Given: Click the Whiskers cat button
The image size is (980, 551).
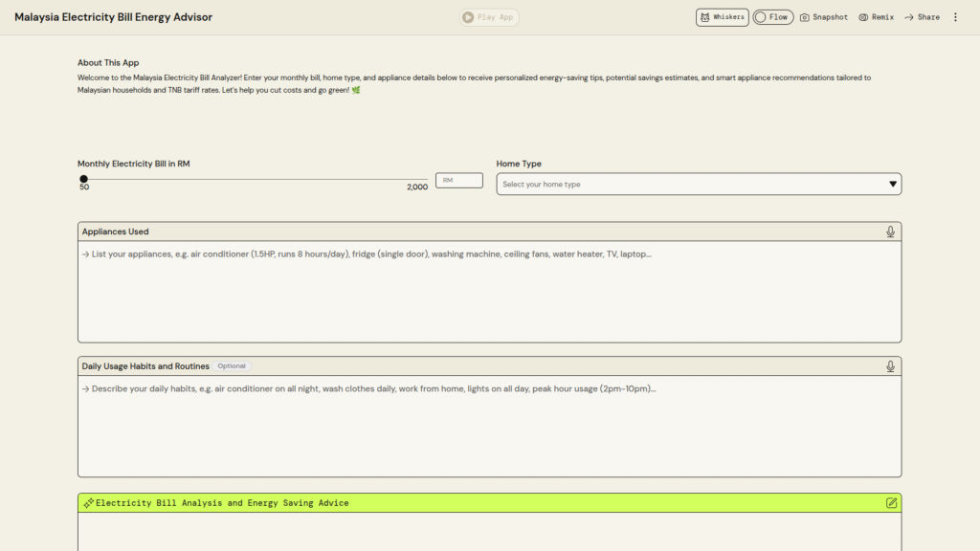Looking at the screenshot, I should (x=722, y=17).
